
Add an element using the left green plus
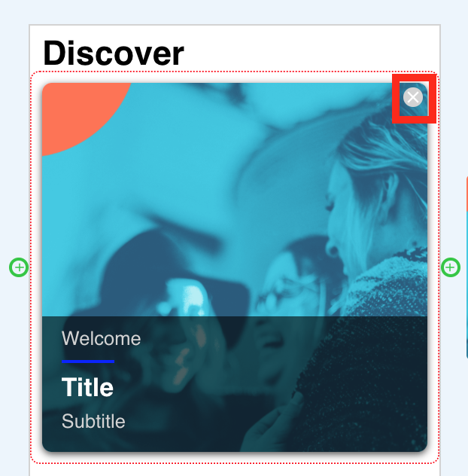pos(19,267)
